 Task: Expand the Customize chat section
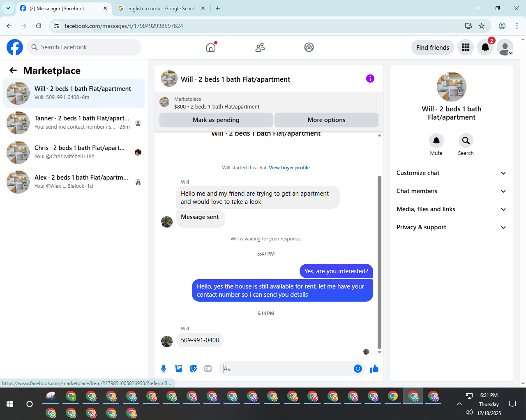tap(452, 173)
